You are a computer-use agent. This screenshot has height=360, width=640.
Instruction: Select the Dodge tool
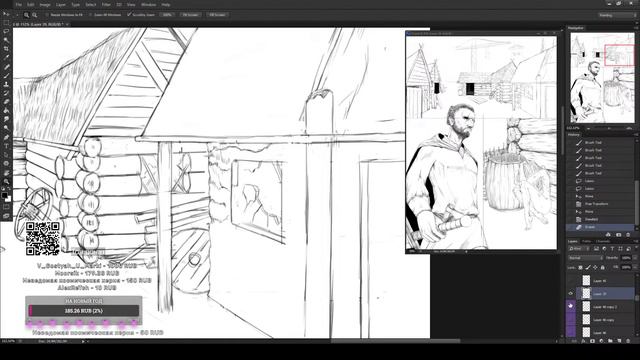pyautogui.click(x=6, y=128)
